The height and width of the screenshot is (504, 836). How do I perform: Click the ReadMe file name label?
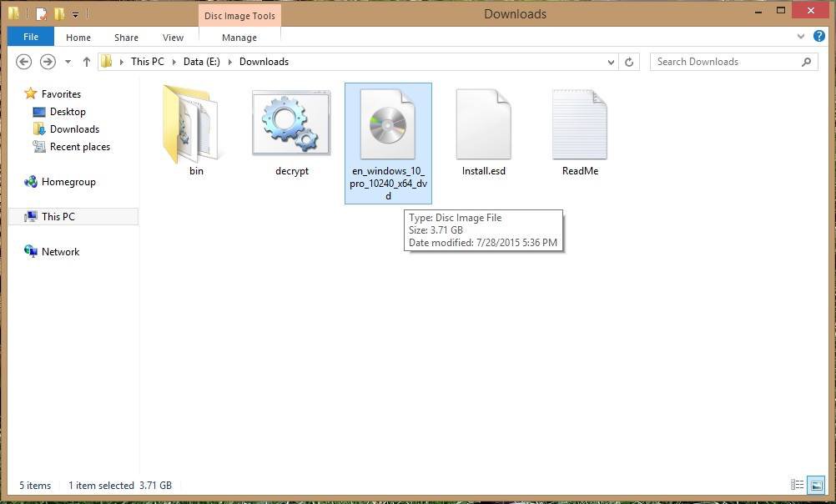[x=580, y=171]
